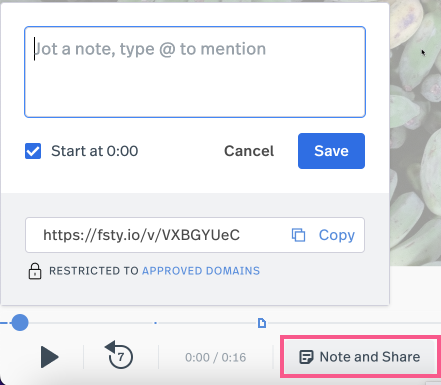Click the Start at 0:00 label text

pos(95,151)
